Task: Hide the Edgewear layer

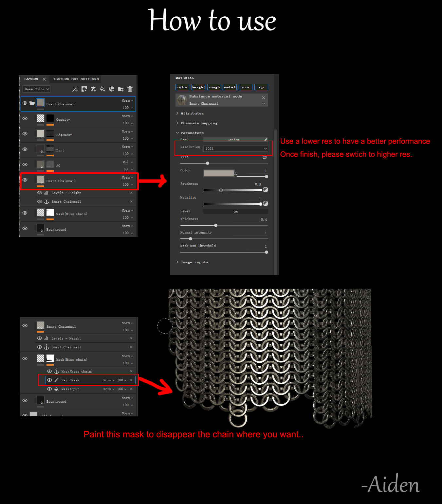Action: coord(25,134)
